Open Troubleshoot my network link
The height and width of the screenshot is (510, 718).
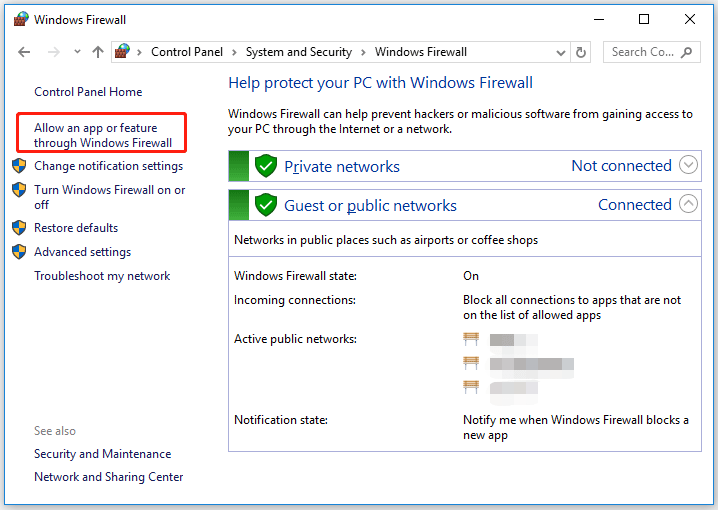click(102, 276)
